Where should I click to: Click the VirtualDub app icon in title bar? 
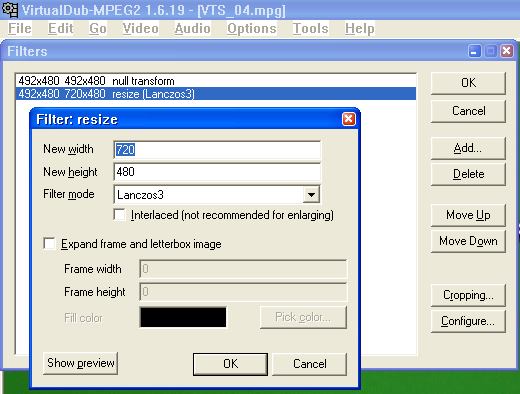coord(10,9)
